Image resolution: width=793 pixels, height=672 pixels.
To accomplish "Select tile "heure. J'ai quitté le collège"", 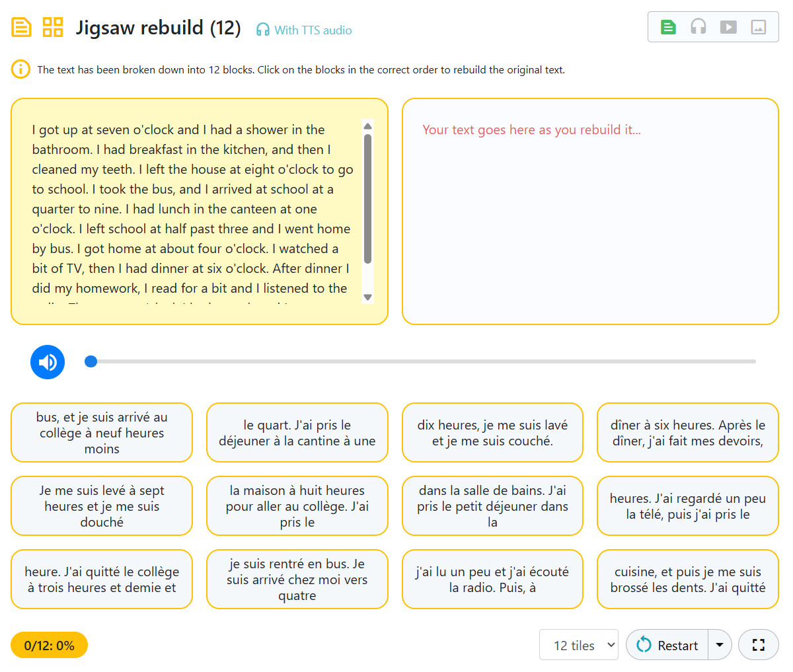I will coord(102,579).
